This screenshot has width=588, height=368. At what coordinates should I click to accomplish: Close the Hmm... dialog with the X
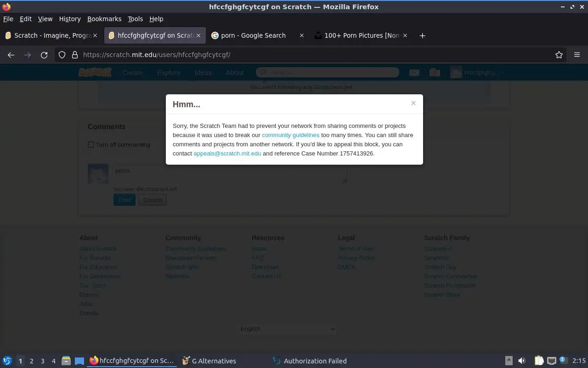pos(413,103)
